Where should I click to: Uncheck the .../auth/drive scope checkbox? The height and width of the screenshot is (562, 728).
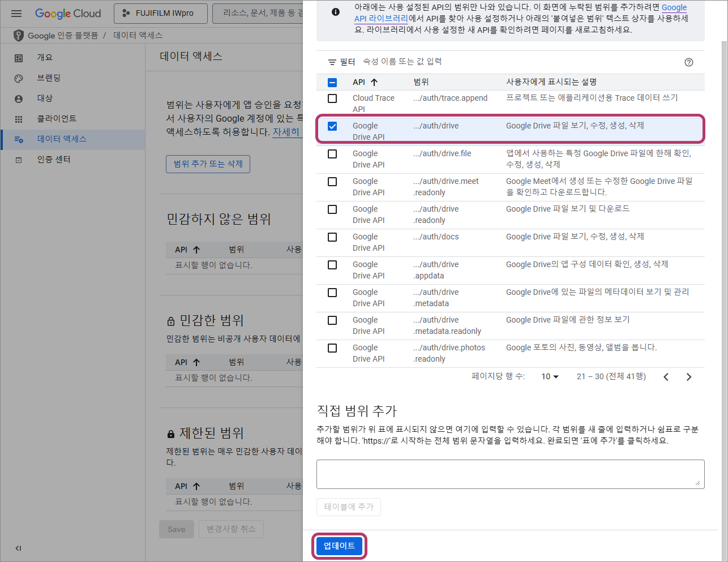click(332, 126)
